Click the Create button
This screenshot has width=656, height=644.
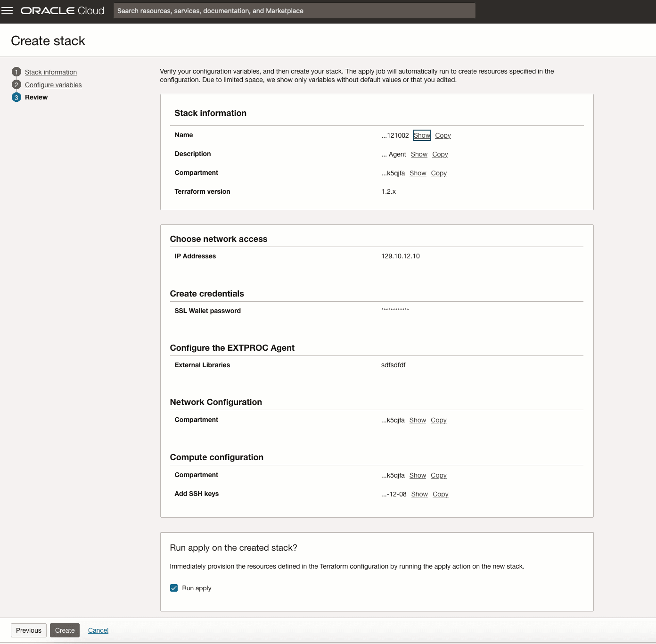pos(65,630)
